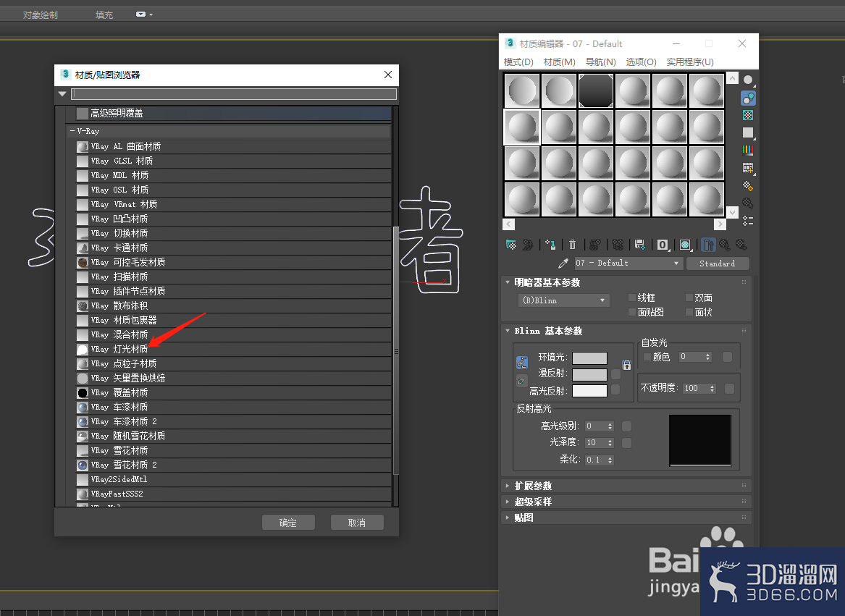
Task: Select the dark third sample slot
Action: [x=595, y=90]
